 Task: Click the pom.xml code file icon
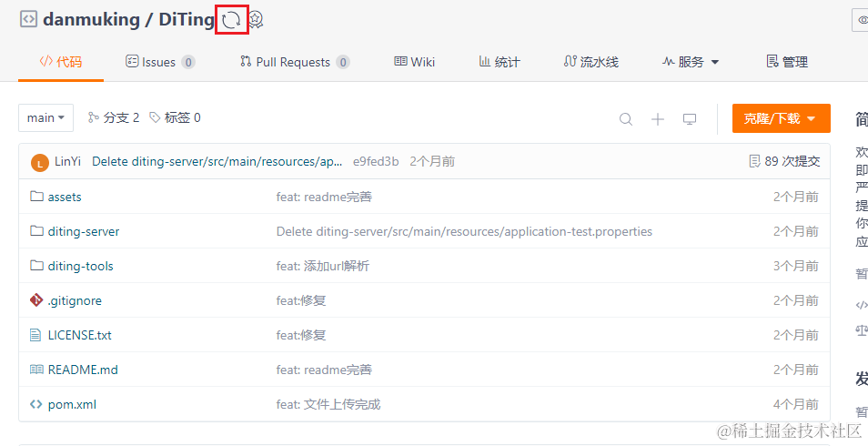(x=36, y=404)
